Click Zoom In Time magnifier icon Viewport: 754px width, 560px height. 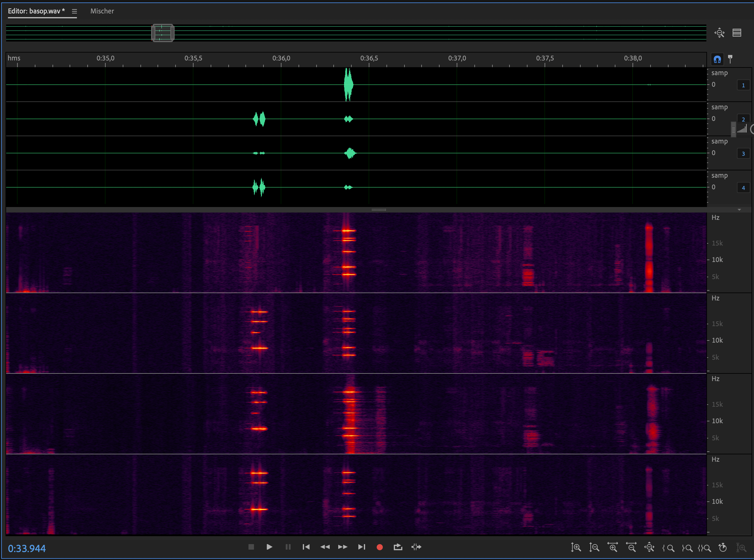point(613,547)
